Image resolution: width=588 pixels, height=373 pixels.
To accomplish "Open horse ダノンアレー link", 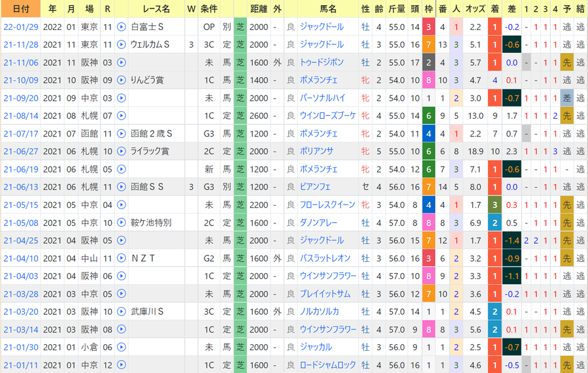I will pyautogui.click(x=318, y=223).
